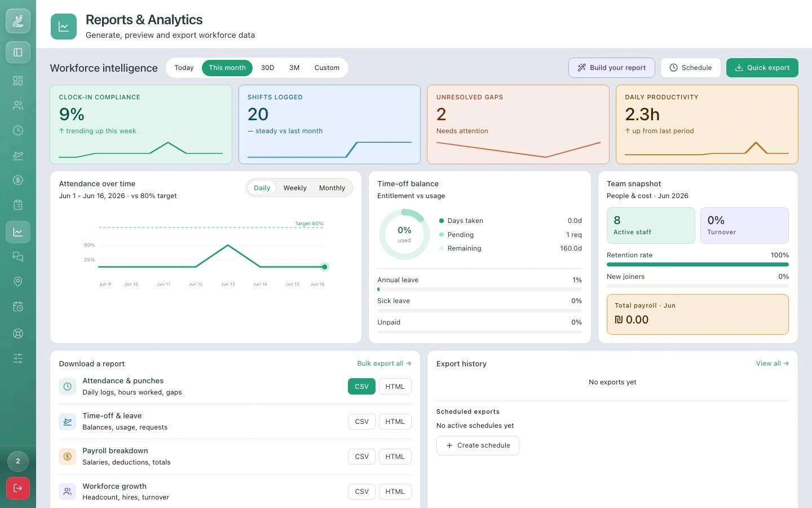Download Time-off & leave as CSV
Screen dimensions: 812x508
click(x=361, y=422)
